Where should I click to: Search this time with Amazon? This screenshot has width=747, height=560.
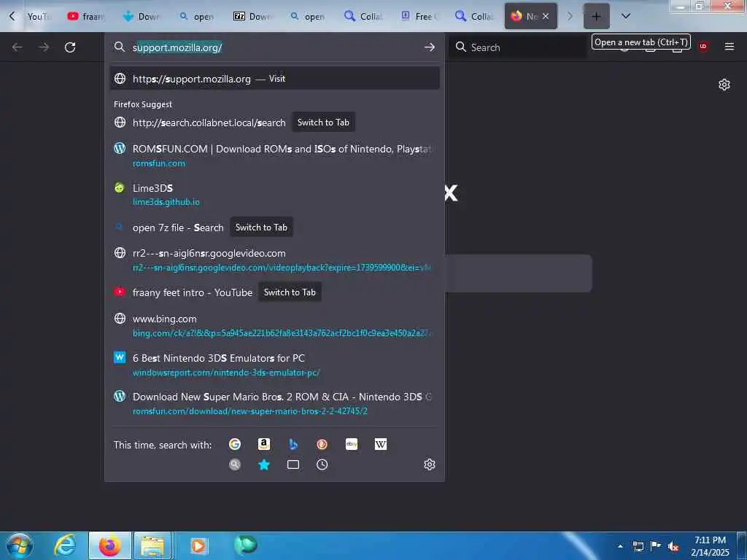264,444
